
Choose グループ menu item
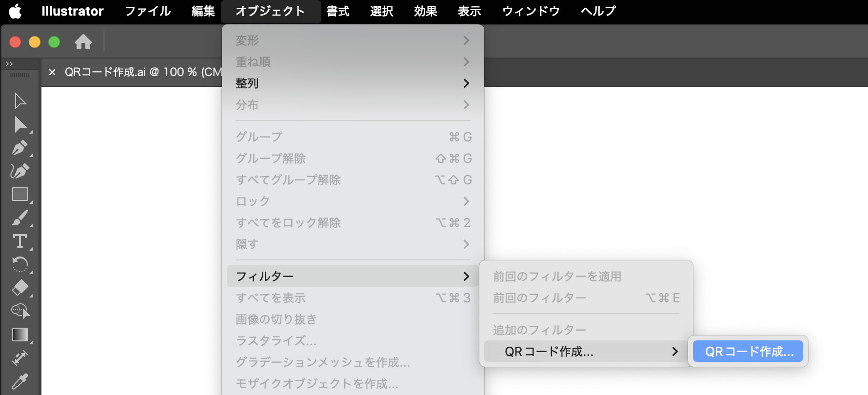click(x=353, y=137)
